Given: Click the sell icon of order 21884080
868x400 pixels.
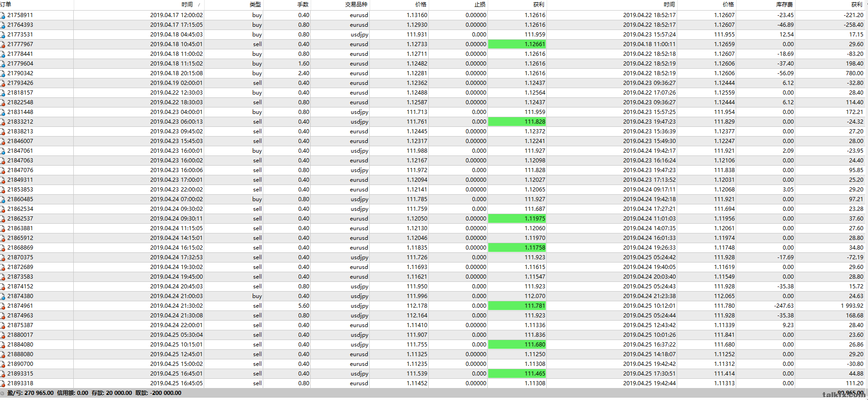Looking at the screenshot, I should pyautogui.click(x=3, y=345).
